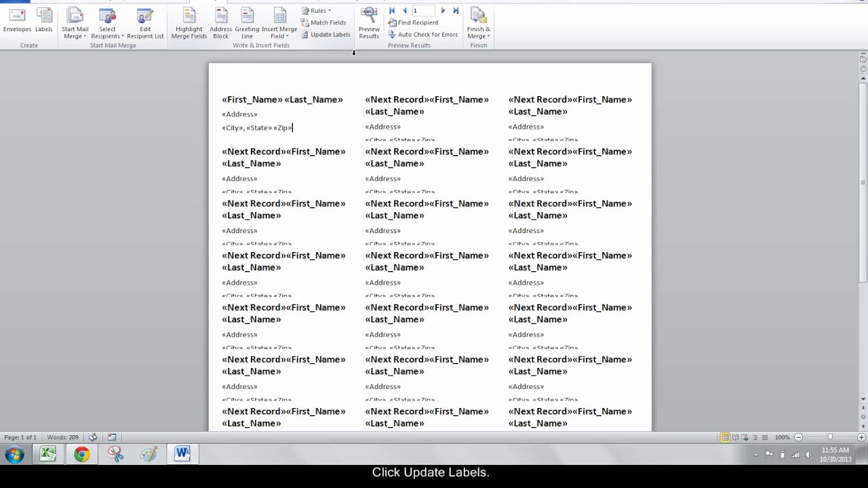Open the Envelopes dialog
Viewport: 868px width, 488px height.
[x=16, y=20]
